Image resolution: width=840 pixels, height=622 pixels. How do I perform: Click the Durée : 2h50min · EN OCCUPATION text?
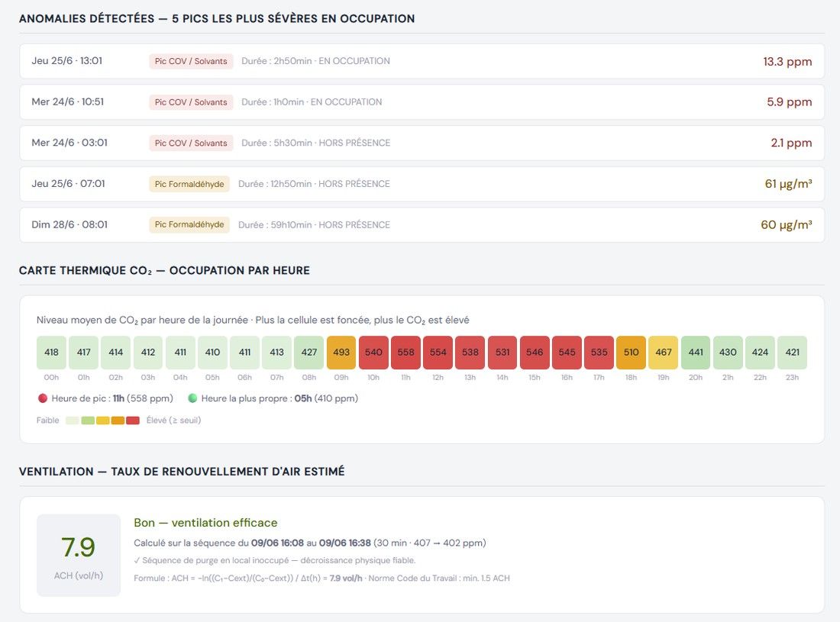point(315,61)
